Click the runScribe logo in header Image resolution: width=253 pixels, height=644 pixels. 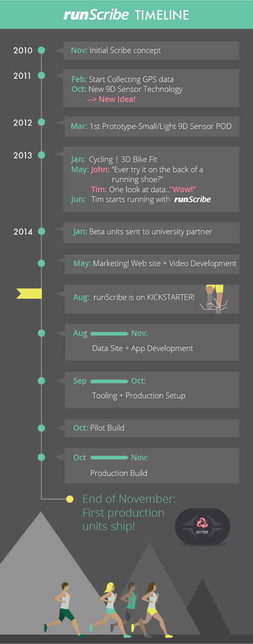click(x=96, y=15)
